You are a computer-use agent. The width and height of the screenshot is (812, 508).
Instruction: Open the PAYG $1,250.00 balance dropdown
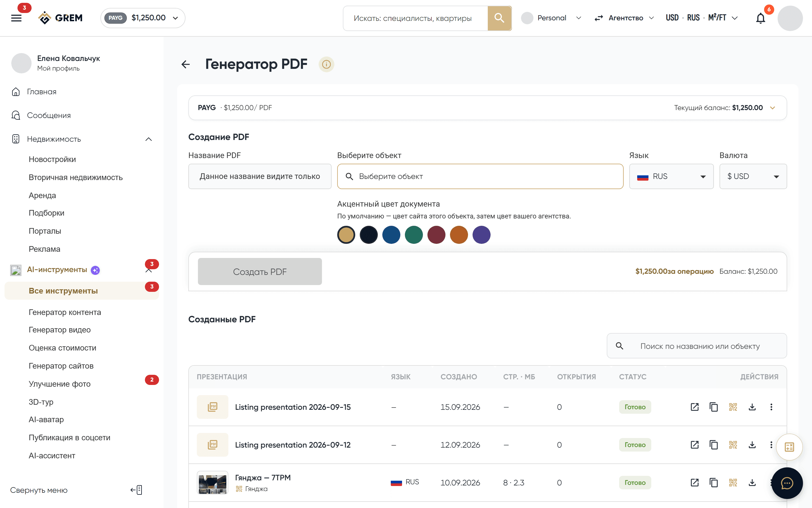coord(143,18)
